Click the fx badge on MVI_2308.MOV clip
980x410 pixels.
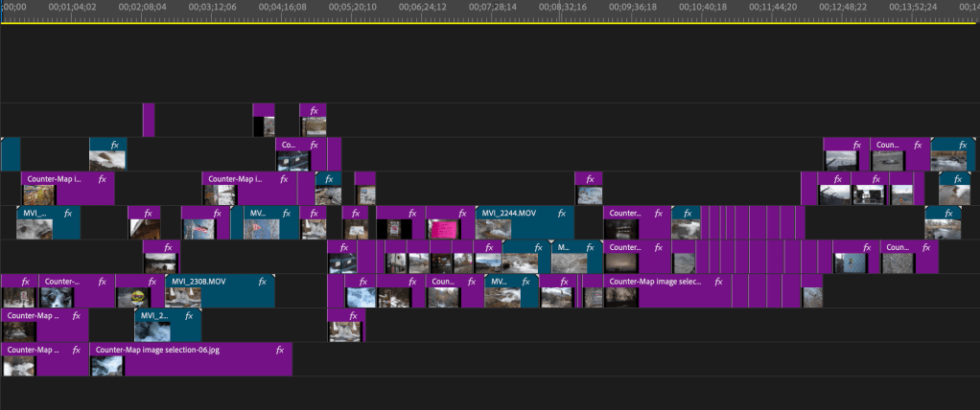click(262, 282)
